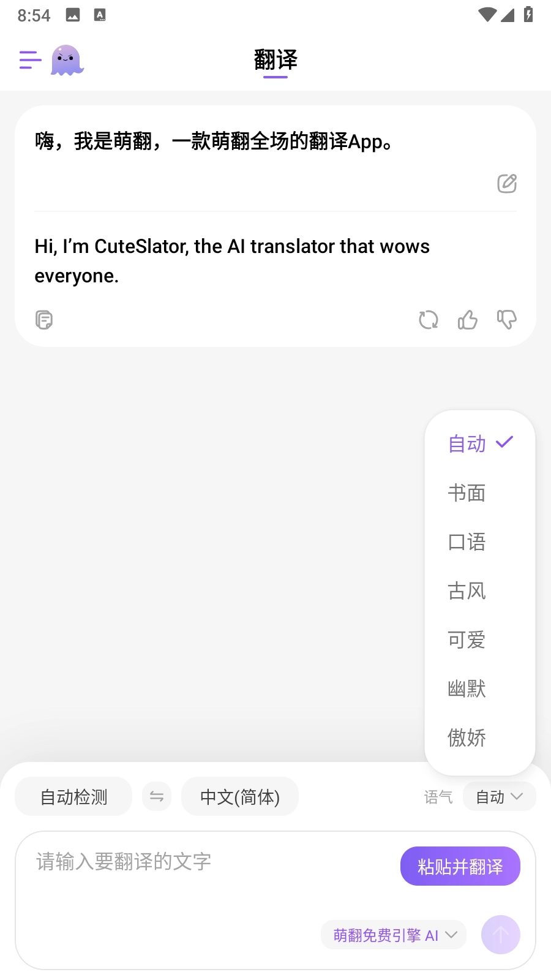The image size is (551, 980).
Task: Choose 可爱 as translation tone
Action: [x=467, y=639]
